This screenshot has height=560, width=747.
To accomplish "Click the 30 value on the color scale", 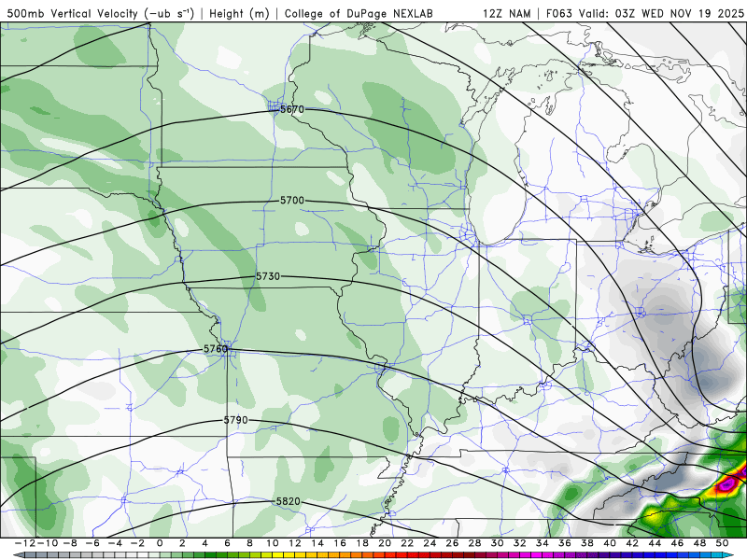I will click(498, 543).
